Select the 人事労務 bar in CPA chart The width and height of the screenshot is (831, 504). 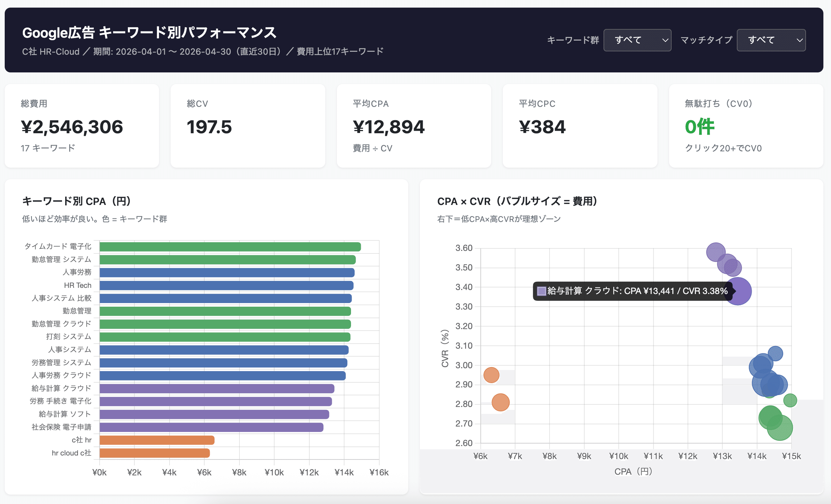pyautogui.click(x=227, y=273)
